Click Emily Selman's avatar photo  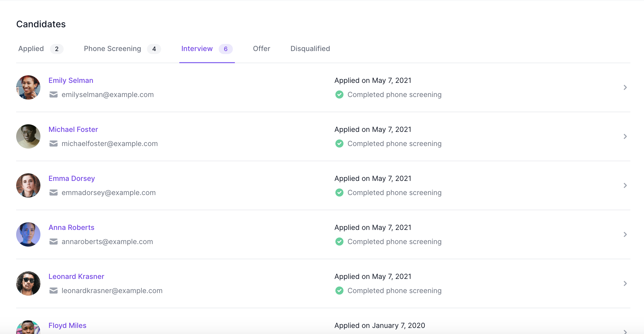(28, 87)
